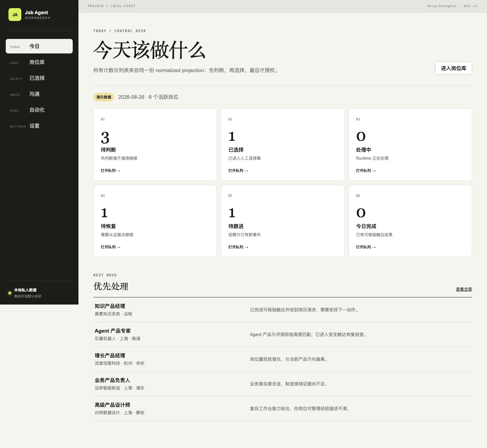
Task: Click the PRIVATE / LOCAL-FIRST header text
Action: pos(112,6)
